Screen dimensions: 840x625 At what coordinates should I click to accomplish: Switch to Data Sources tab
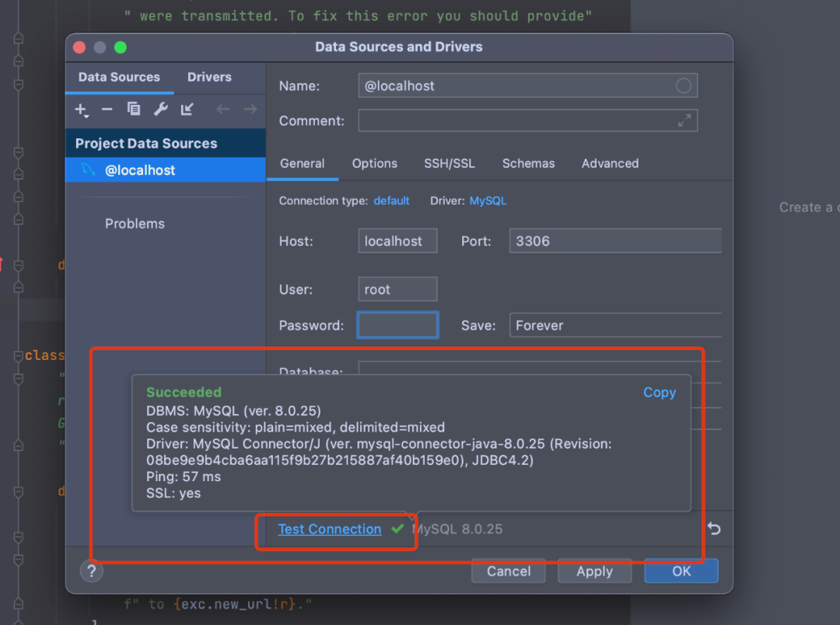119,77
